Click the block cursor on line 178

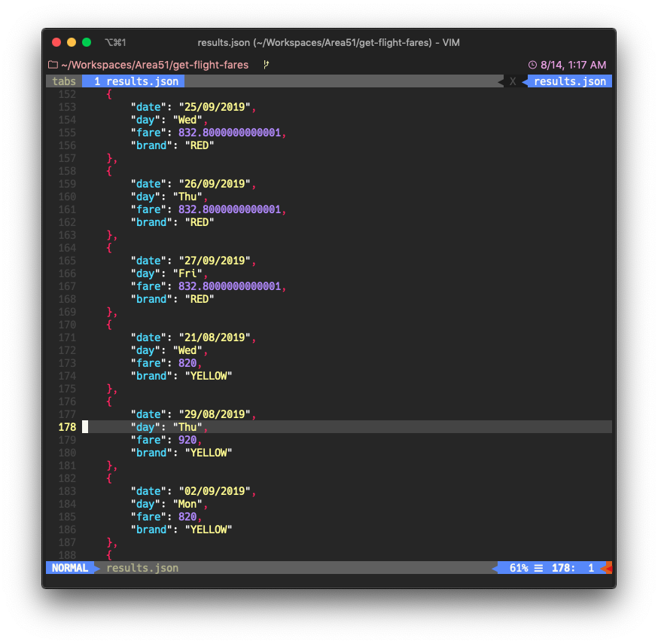click(85, 427)
